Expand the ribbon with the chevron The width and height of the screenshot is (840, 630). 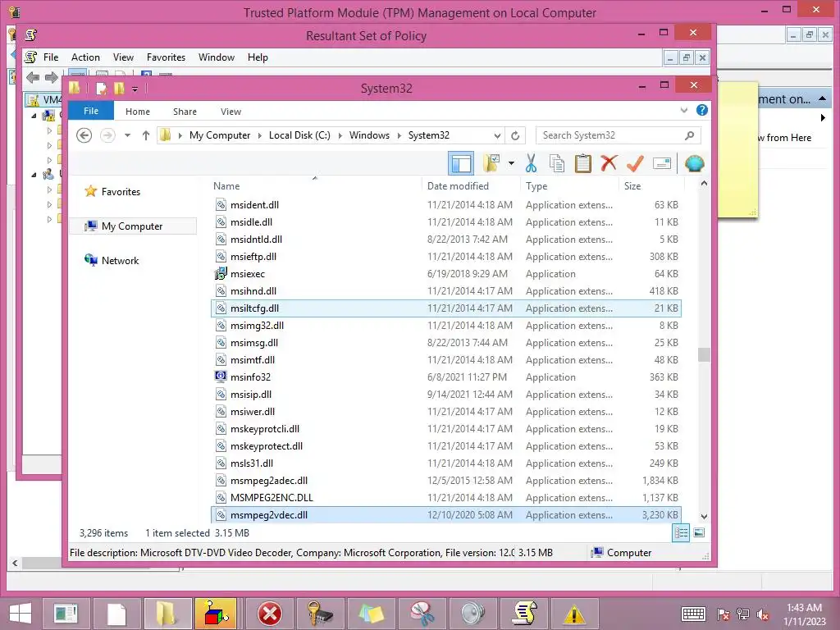click(x=684, y=111)
